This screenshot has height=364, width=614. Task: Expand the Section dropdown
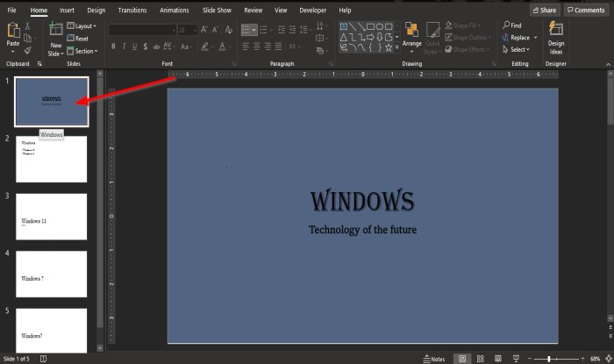[83, 51]
